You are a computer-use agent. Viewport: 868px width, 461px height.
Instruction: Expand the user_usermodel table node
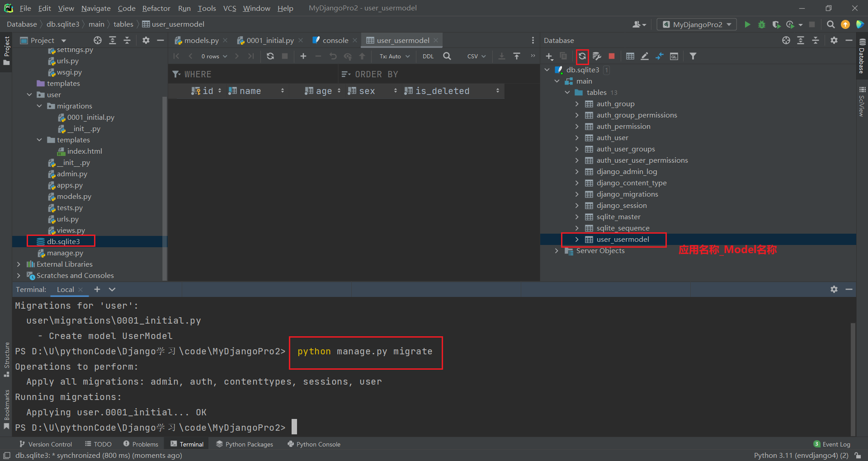577,240
